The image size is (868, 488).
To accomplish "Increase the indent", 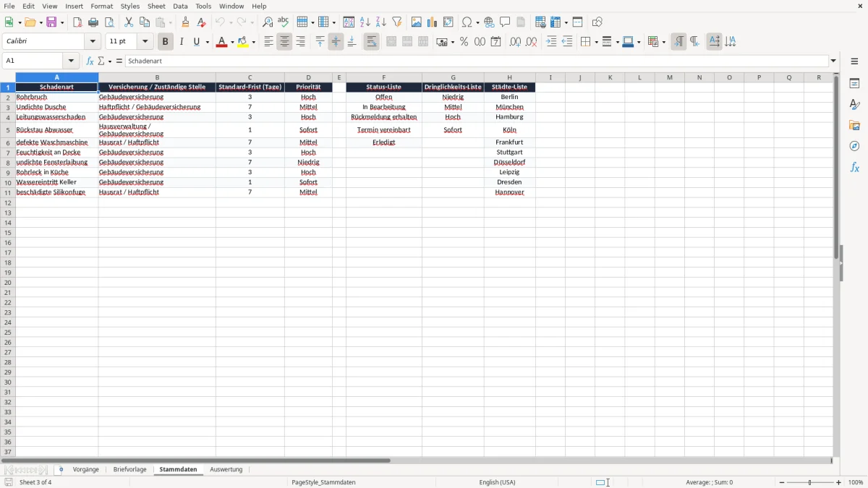I will (x=551, y=42).
